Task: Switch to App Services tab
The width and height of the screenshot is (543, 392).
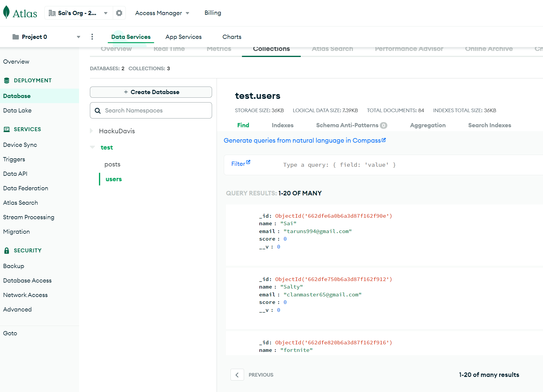Action: 183,37
